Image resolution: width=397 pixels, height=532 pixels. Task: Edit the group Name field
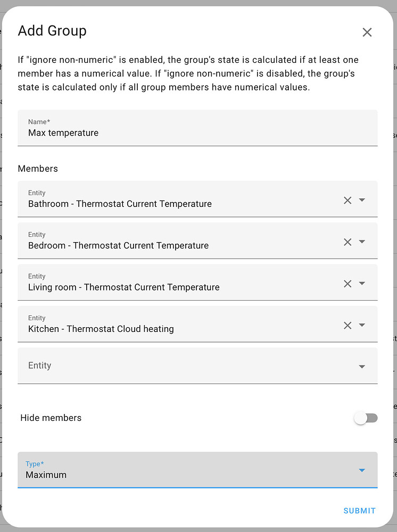click(160, 132)
